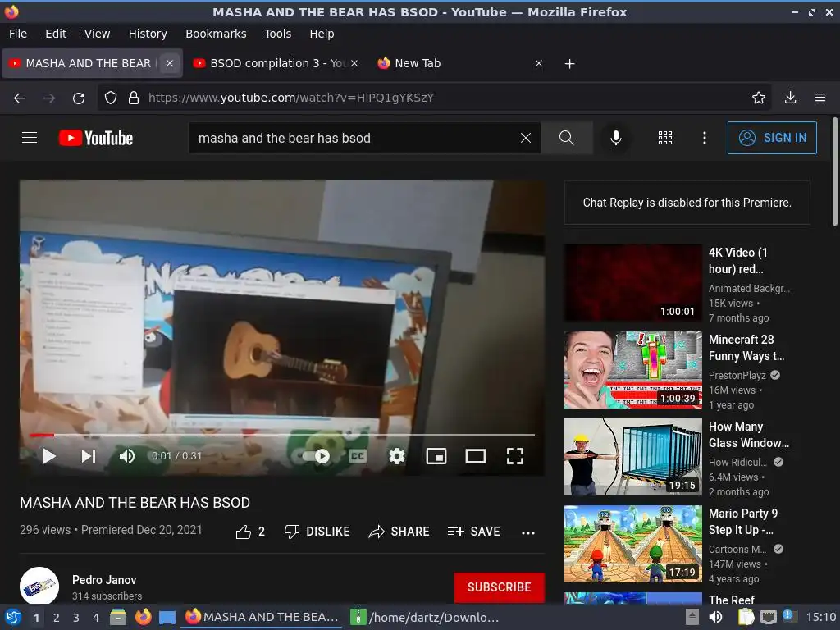The image size is (840, 630).
Task: Close the MASHA AND THE BEAR tab
Action: (169, 63)
